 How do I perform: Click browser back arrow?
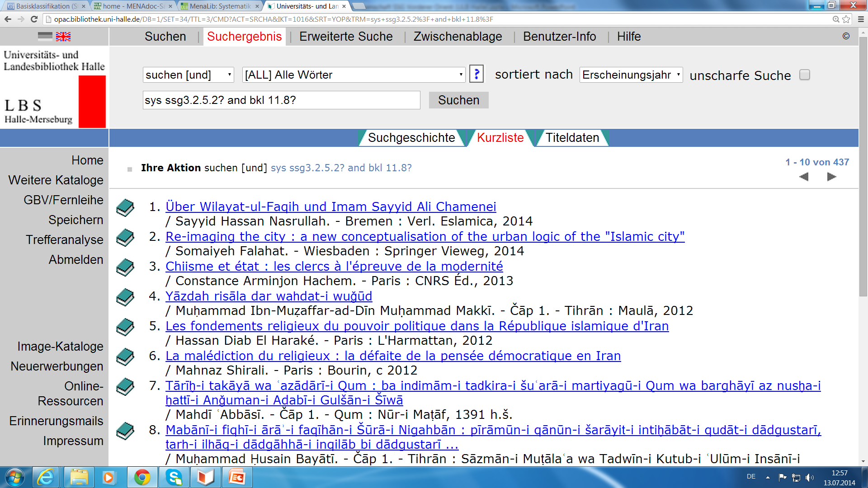point(8,19)
